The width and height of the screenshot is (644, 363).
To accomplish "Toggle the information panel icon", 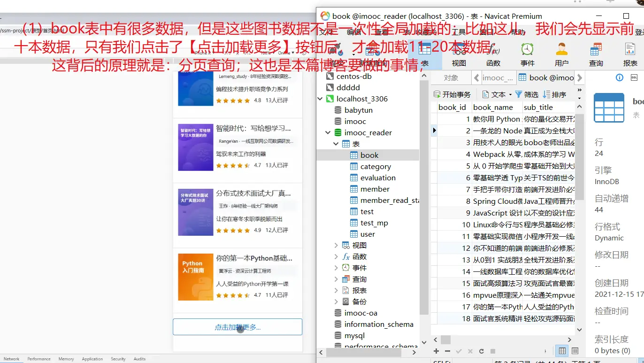I will point(620,77).
